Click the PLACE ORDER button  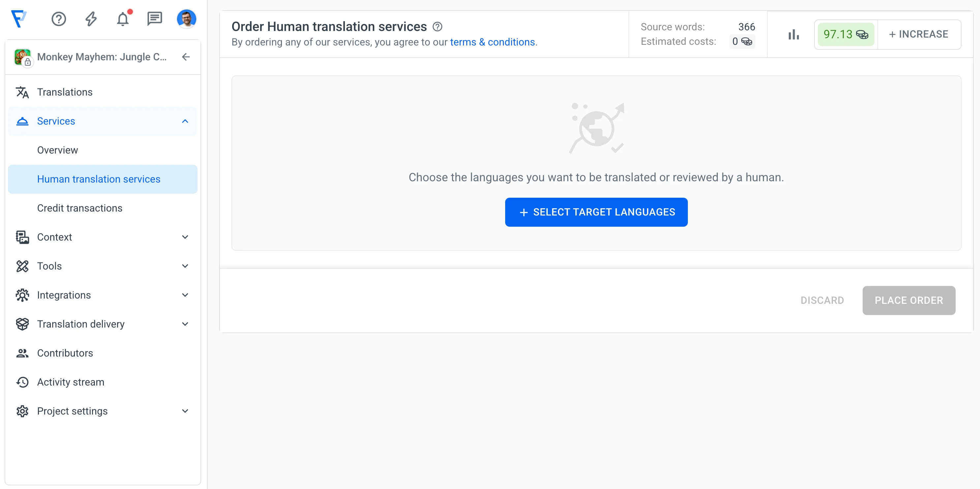click(909, 301)
